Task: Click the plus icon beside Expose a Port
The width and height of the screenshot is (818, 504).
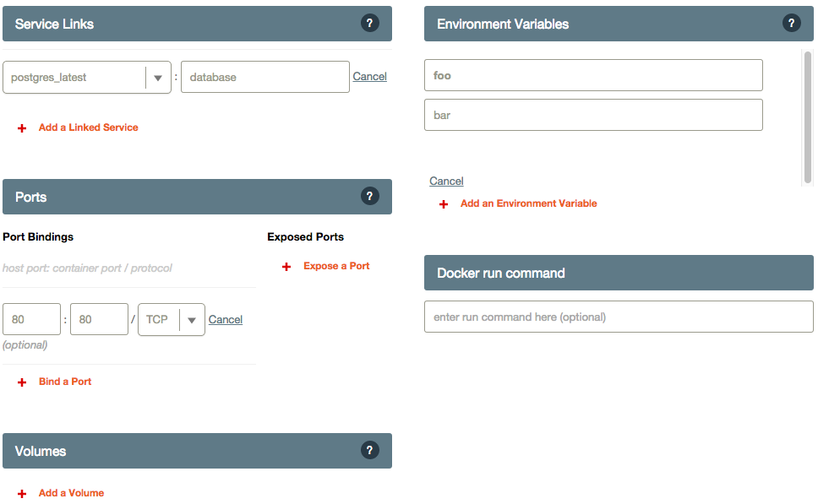Action: 286,266
